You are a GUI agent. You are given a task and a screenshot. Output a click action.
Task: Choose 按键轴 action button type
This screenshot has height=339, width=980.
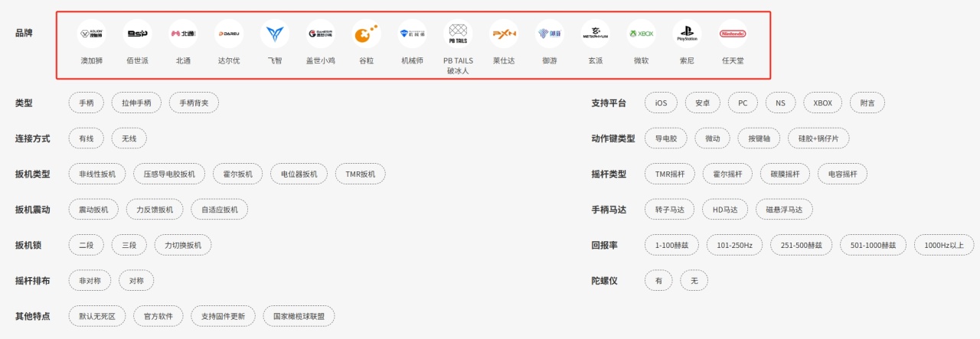pyautogui.click(x=759, y=139)
